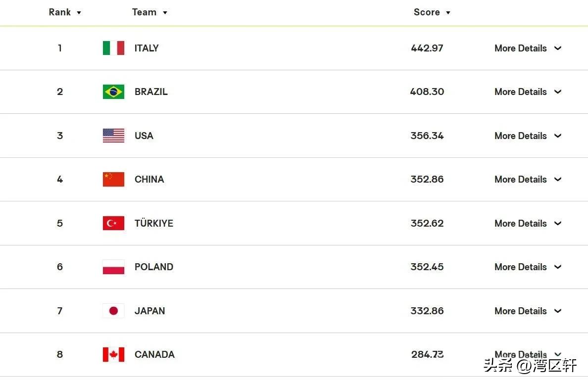Expand More Details for Italy
This screenshot has height=384, width=588.
point(528,48)
